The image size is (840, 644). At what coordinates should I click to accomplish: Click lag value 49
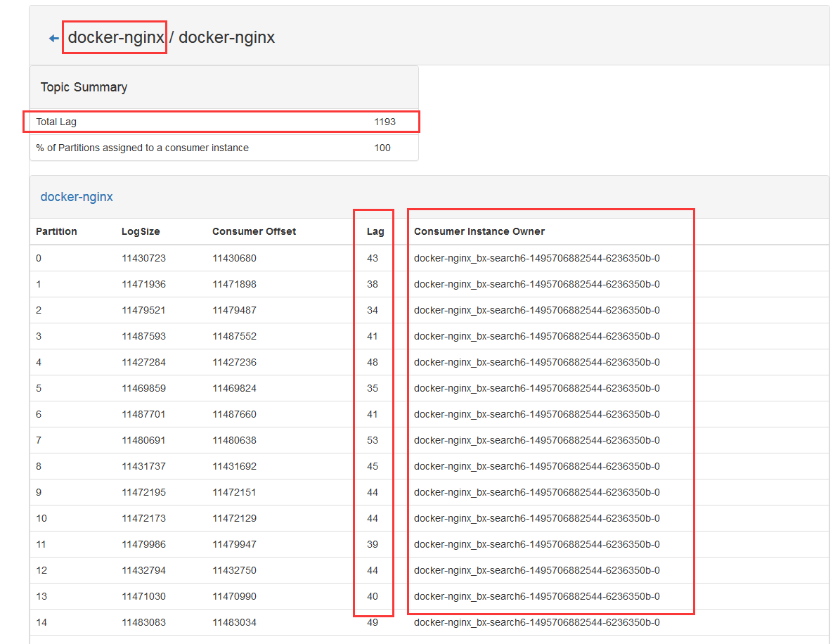click(373, 623)
